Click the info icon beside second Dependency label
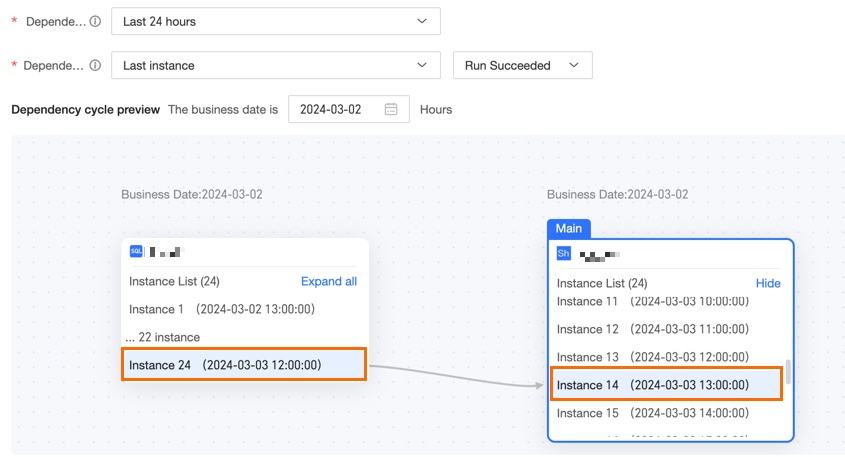The width and height of the screenshot is (845, 457). [x=95, y=65]
